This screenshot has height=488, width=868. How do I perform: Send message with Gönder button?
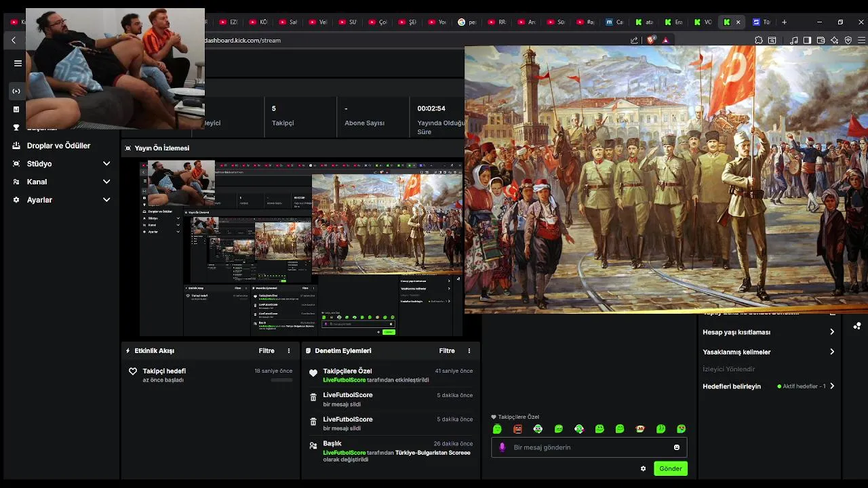point(671,468)
